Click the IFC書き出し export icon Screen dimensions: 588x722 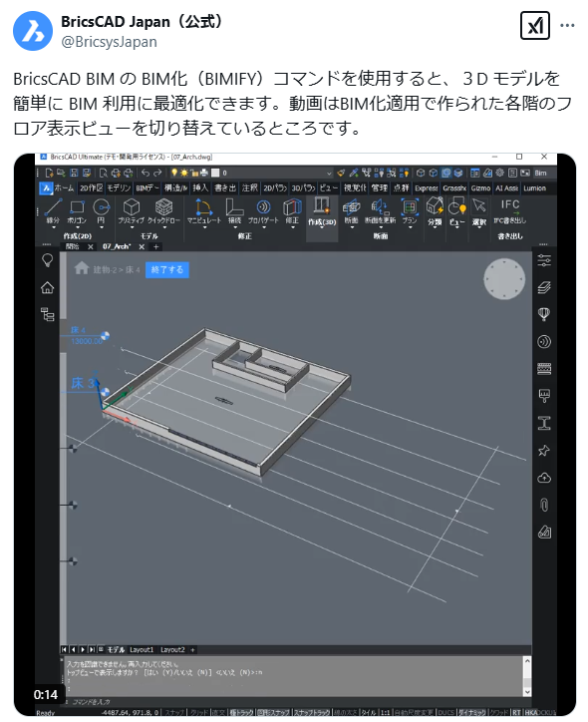(510, 210)
